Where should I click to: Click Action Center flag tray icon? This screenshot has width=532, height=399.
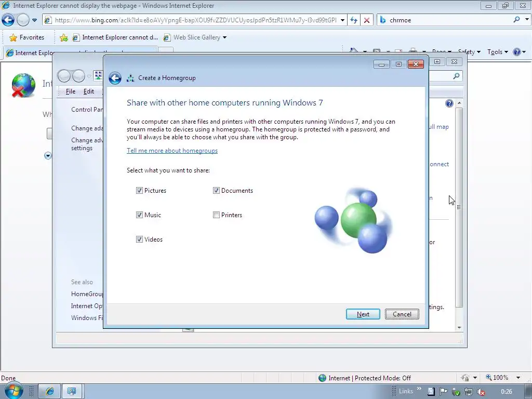coord(443,392)
